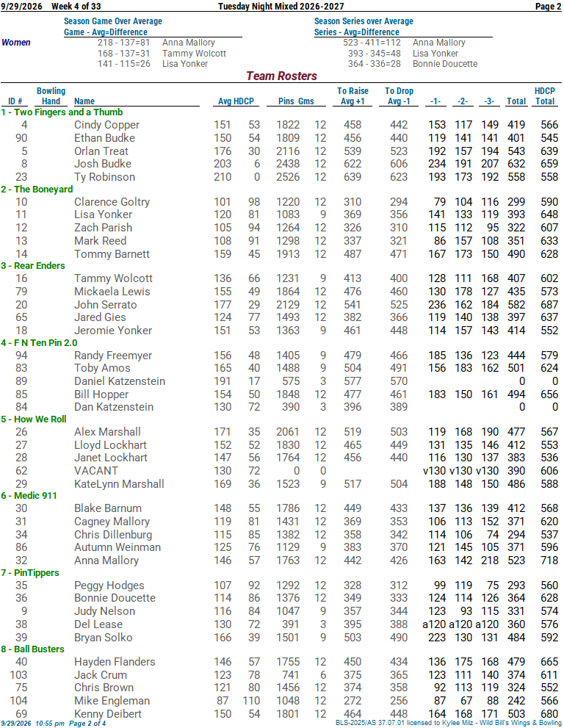
Task: Click bowler name 'Chris Dillenburg'
Action: click(113, 535)
